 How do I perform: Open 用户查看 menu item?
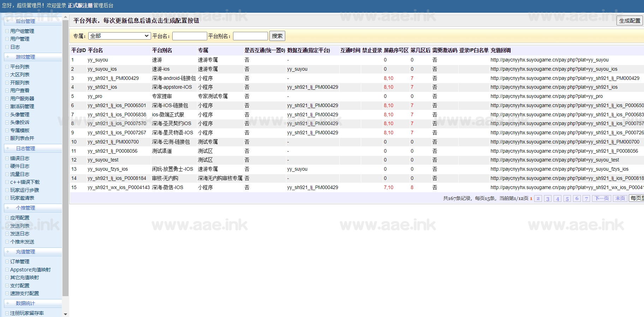tap(20, 90)
